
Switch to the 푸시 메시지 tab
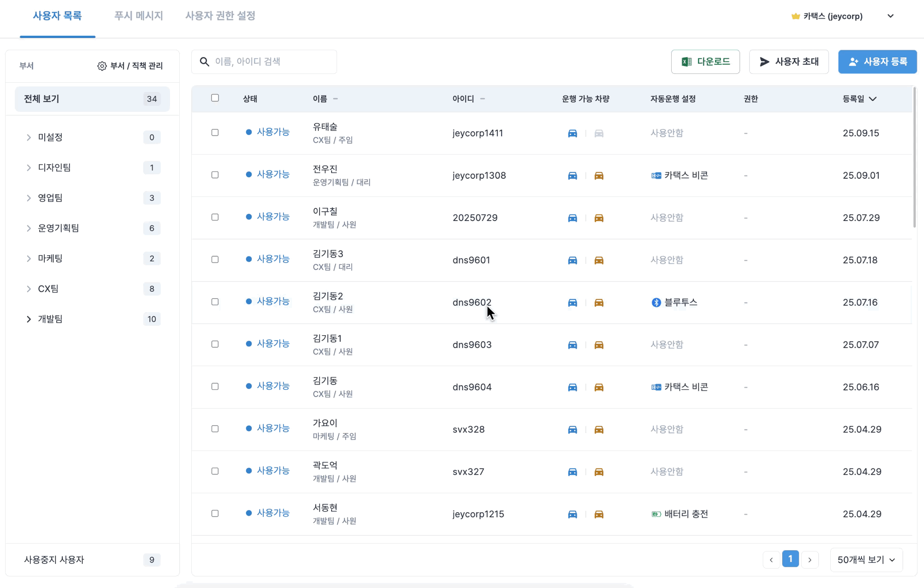click(139, 16)
